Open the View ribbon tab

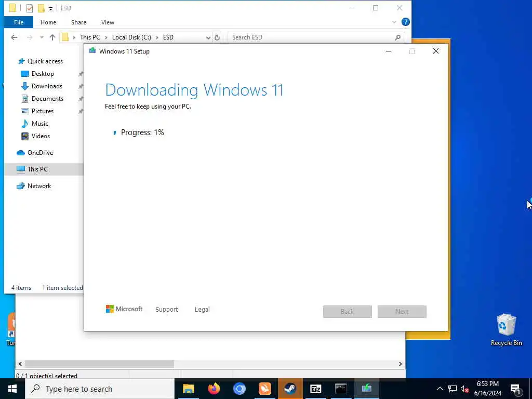[x=108, y=22]
